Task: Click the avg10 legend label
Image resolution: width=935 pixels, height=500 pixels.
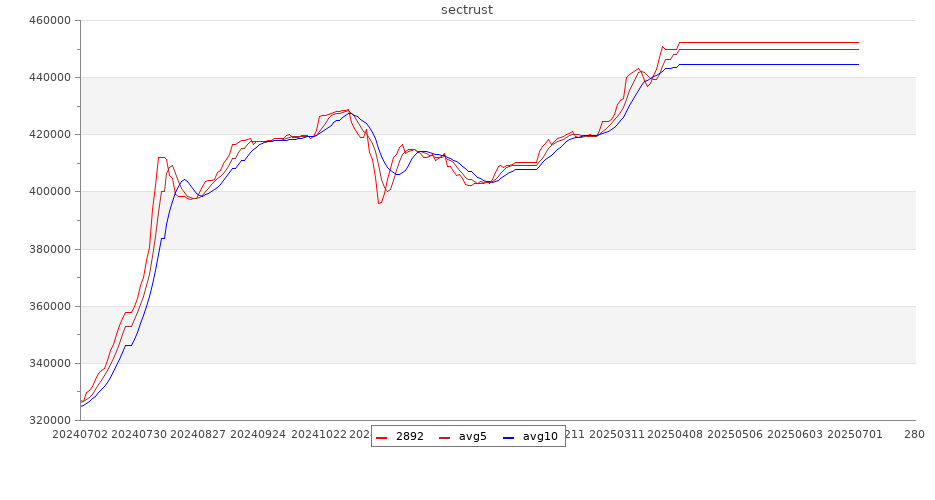Action: point(540,437)
